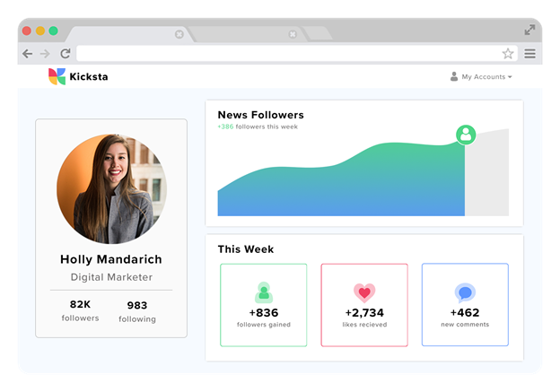Go back with the browser back arrow
Screen dimensions: 560x392
(x=28, y=54)
